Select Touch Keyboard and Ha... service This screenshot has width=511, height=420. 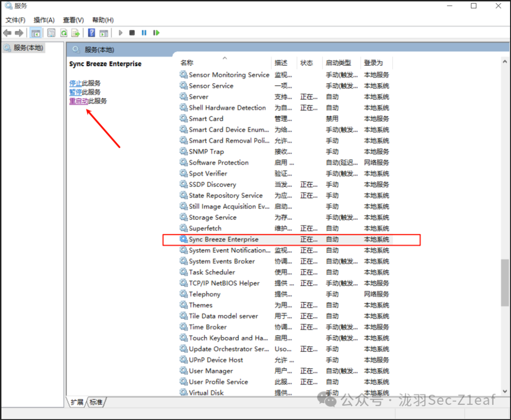[285, 338]
